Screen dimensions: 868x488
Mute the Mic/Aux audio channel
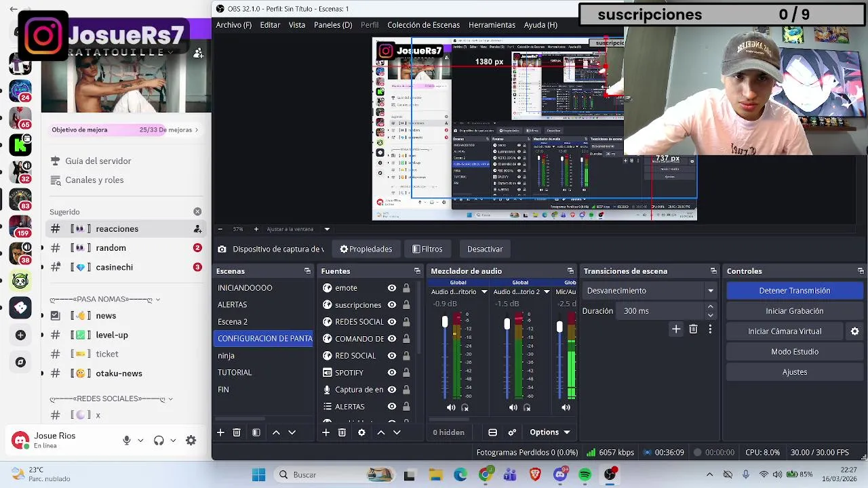coord(566,407)
